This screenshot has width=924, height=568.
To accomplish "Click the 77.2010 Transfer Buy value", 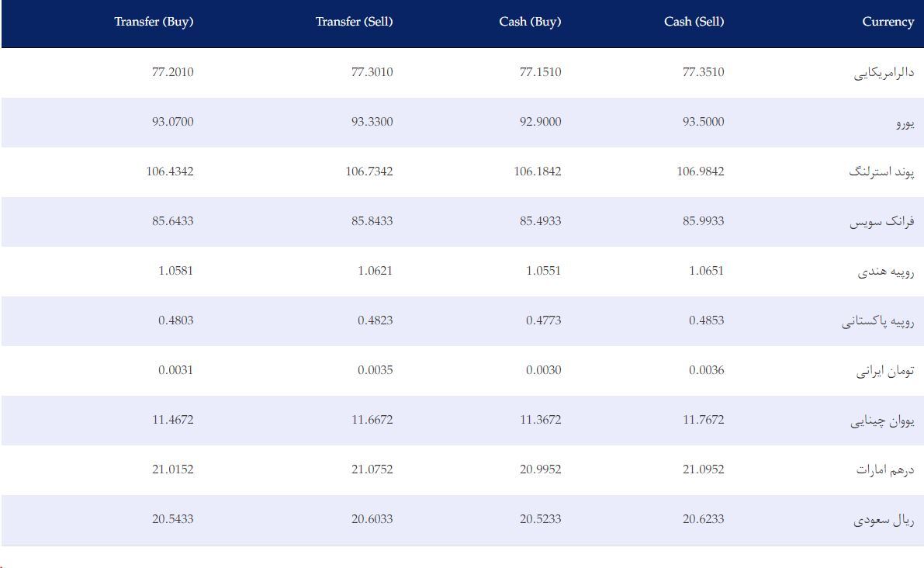I will click(x=173, y=72).
